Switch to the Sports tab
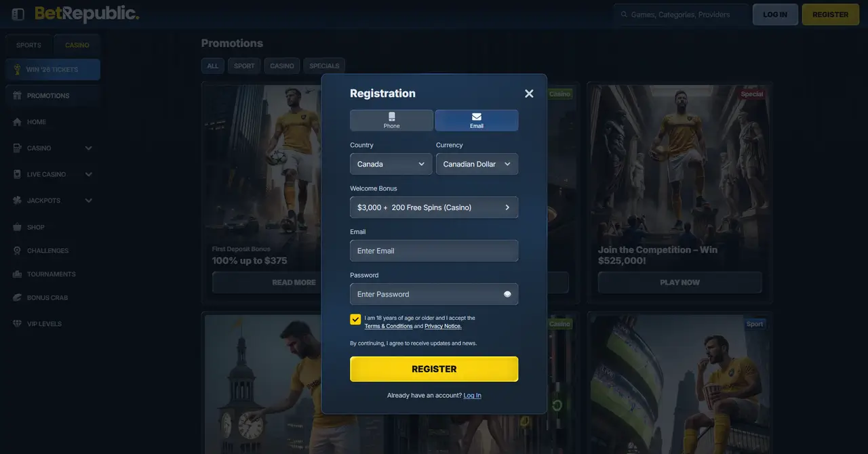 [28, 45]
